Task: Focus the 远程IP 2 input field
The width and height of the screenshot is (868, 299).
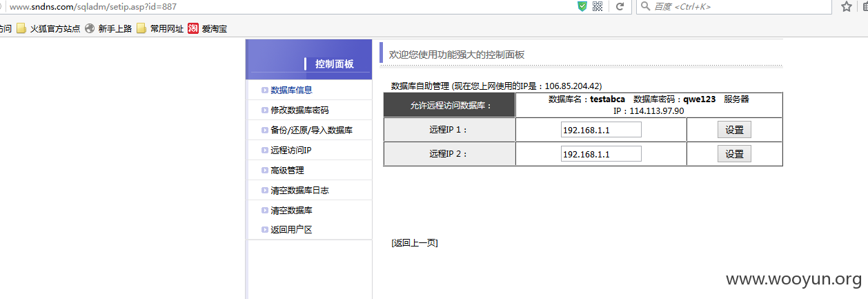Action: [601, 154]
